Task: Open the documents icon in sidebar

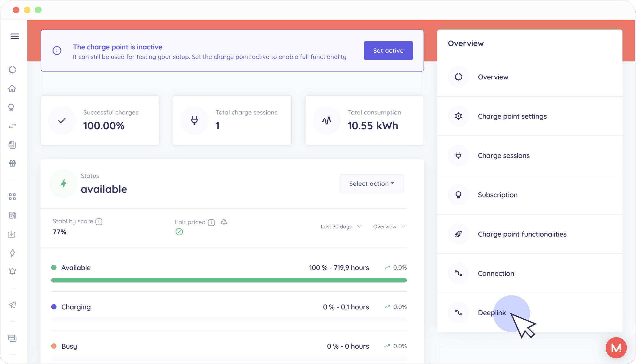Action: coord(12,144)
